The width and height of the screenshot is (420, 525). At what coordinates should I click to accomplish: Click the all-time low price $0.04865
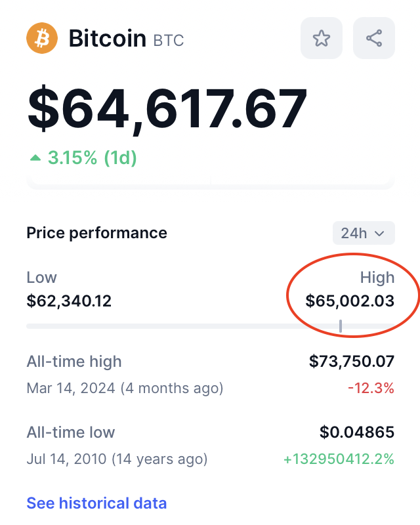tap(357, 432)
